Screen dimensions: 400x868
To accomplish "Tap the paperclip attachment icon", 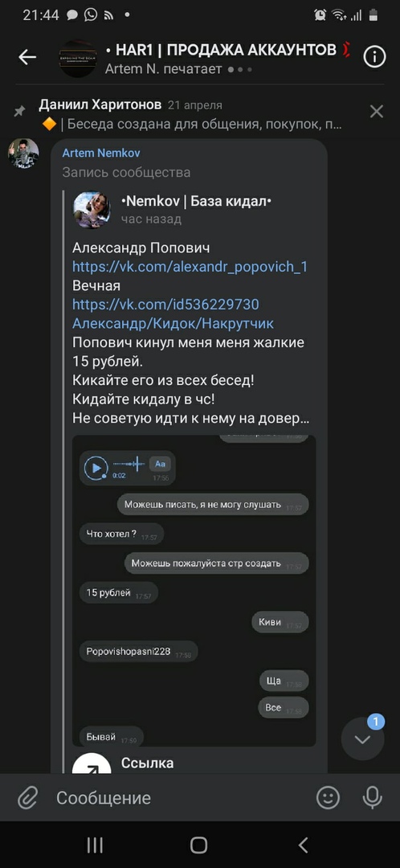I will point(27,798).
